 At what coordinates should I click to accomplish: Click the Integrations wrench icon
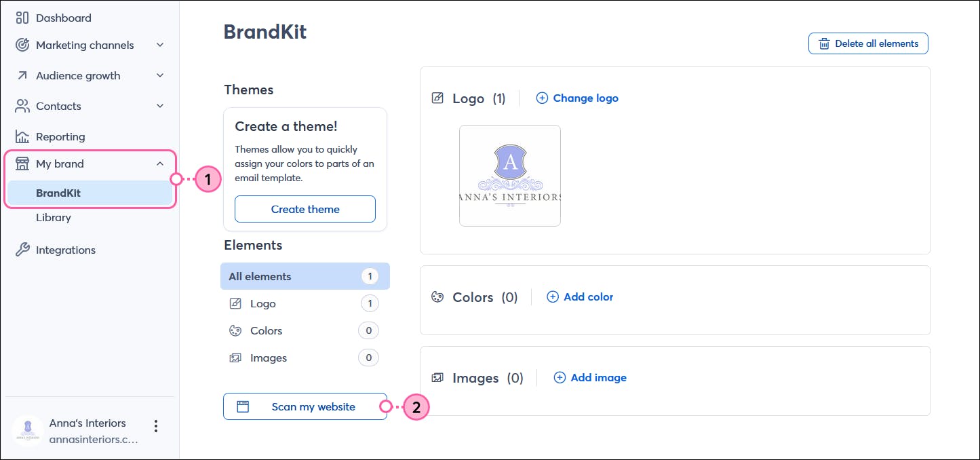22,250
